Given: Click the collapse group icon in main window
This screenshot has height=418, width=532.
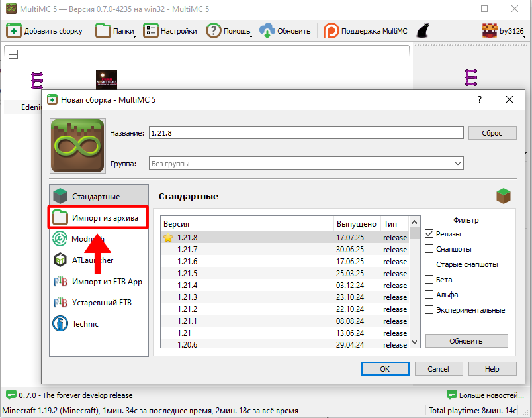Looking at the screenshot, I should click(x=13, y=54).
